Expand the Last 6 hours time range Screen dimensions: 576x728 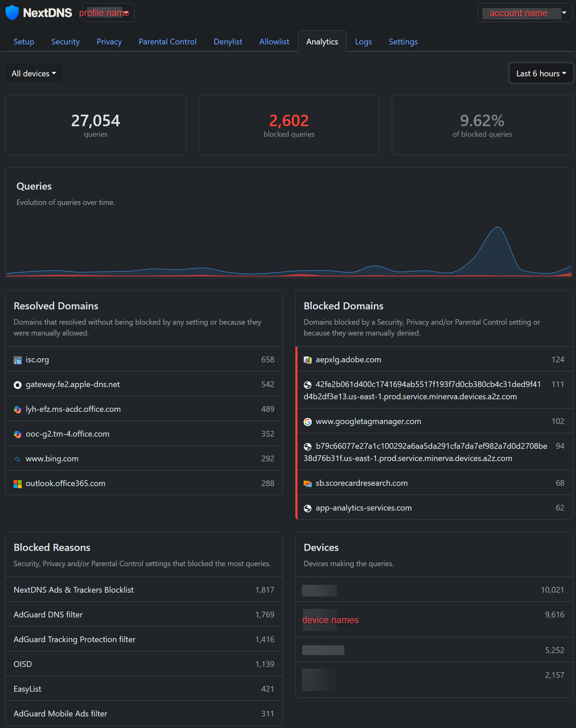(541, 74)
